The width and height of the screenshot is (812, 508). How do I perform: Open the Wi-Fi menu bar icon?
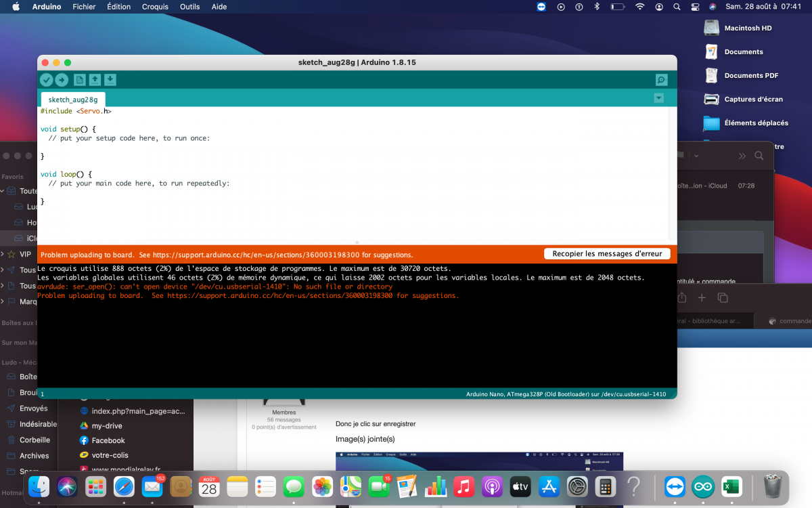pos(639,7)
